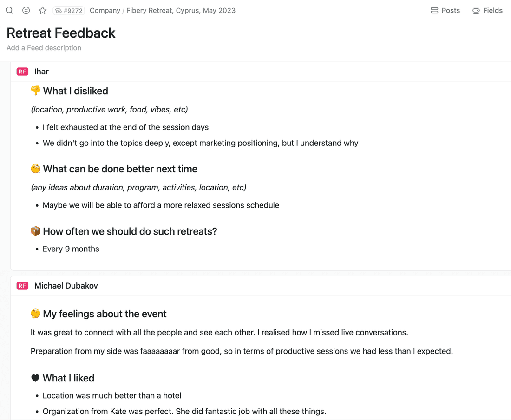Click the #9272 ID link badge
The width and height of the screenshot is (511, 420).
[69, 11]
